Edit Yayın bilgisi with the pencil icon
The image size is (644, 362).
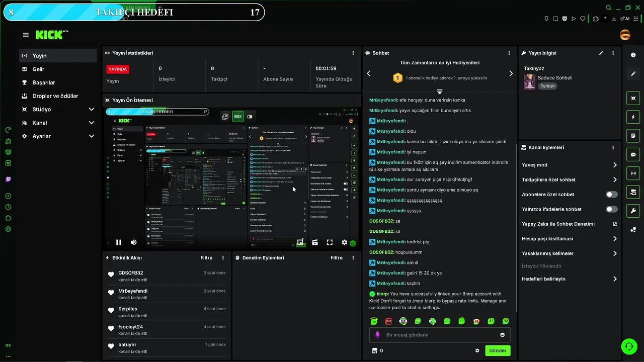601,53
